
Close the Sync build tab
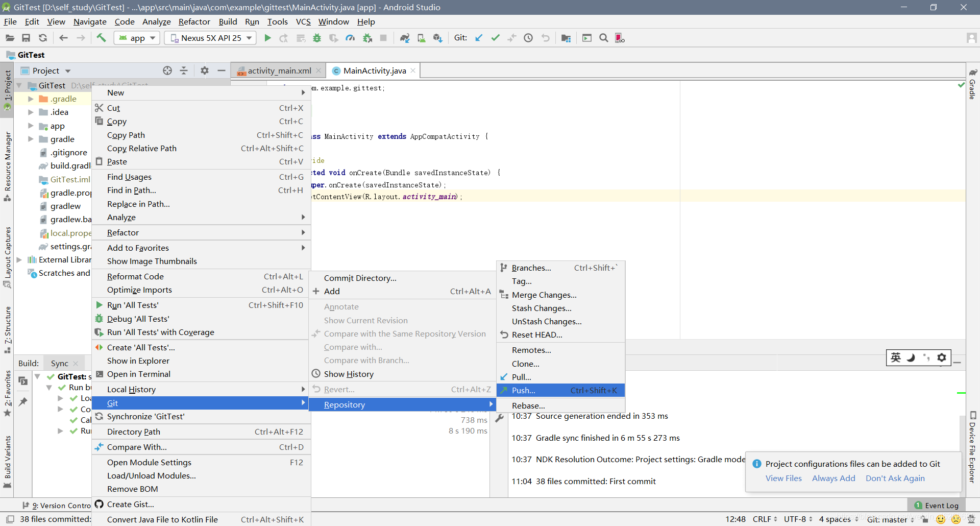click(x=76, y=363)
